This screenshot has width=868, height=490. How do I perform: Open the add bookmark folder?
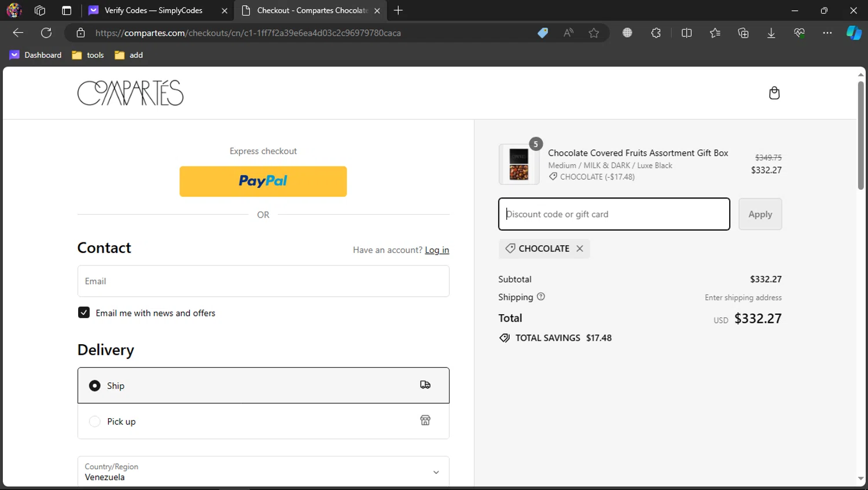[128, 55]
